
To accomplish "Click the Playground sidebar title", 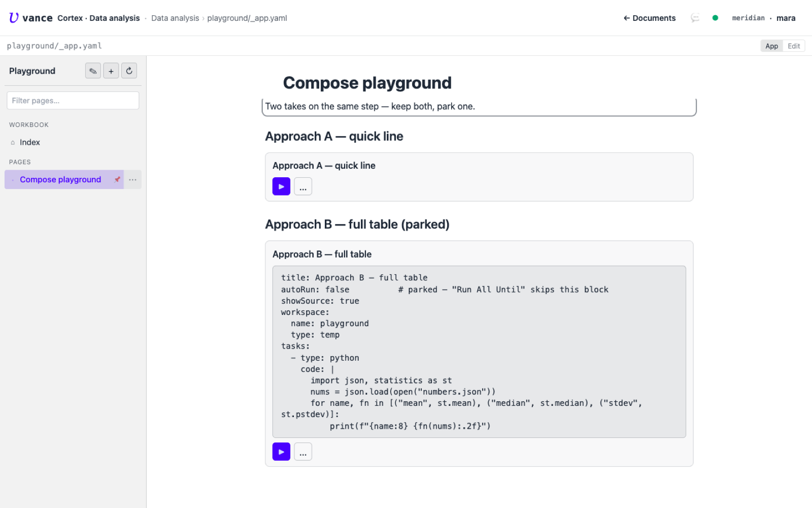I will point(32,71).
